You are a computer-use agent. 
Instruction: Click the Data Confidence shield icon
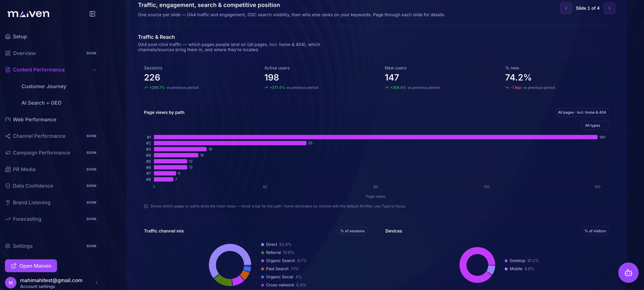[8, 186]
